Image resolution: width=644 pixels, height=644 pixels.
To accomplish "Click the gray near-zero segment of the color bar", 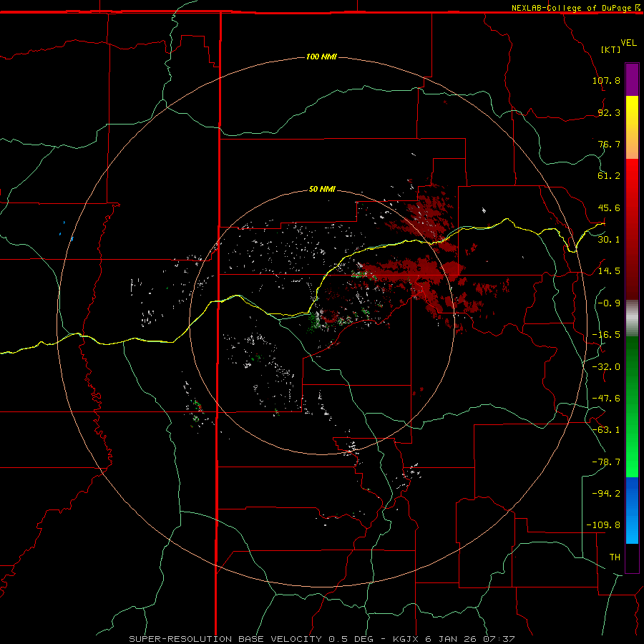I will (x=632, y=318).
